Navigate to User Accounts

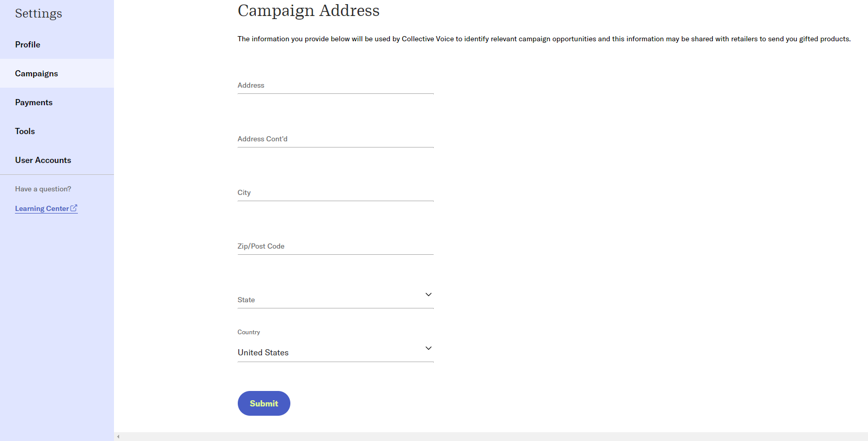click(x=57, y=160)
